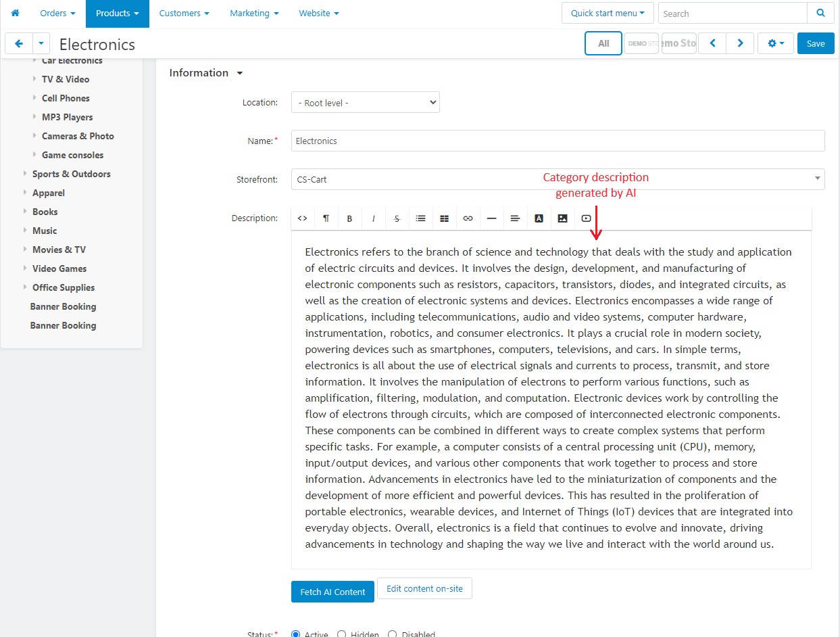Open the Location dropdown
This screenshot has height=637, width=840.
click(366, 103)
